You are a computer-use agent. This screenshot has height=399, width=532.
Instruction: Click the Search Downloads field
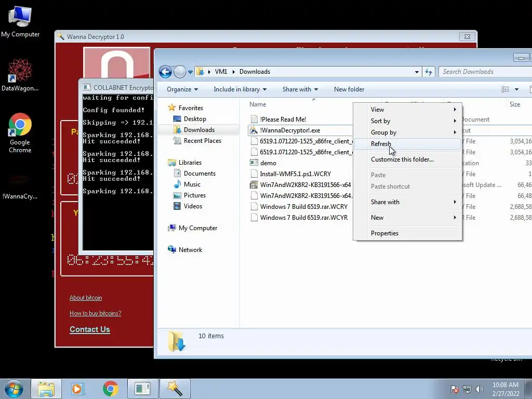click(x=485, y=72)
